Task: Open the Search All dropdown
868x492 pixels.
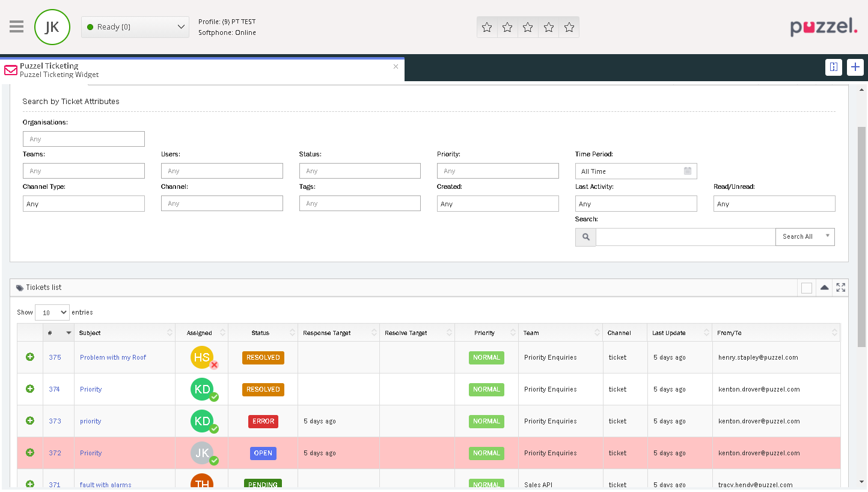Action: pos(804,237)
